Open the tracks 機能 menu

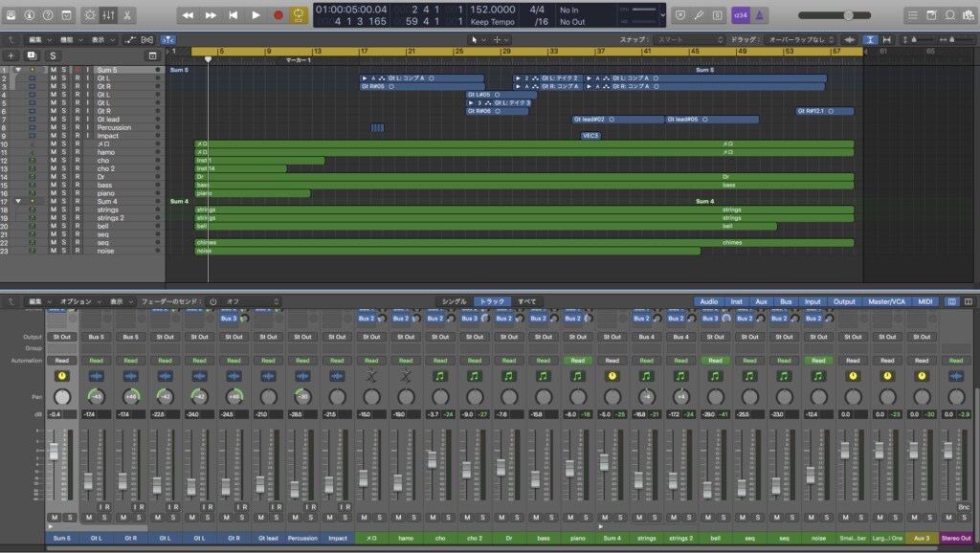[70, 39]
